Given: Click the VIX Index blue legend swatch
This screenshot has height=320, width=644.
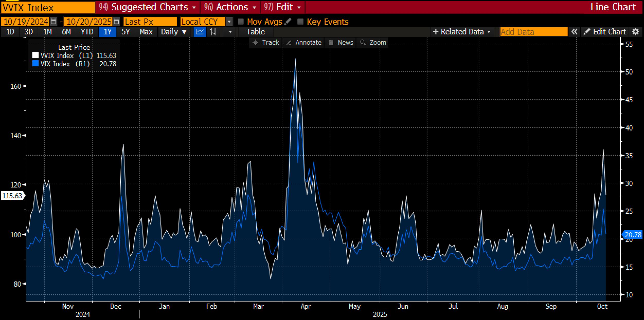Looking at the screenshot, I should click(x=35, y=63).
